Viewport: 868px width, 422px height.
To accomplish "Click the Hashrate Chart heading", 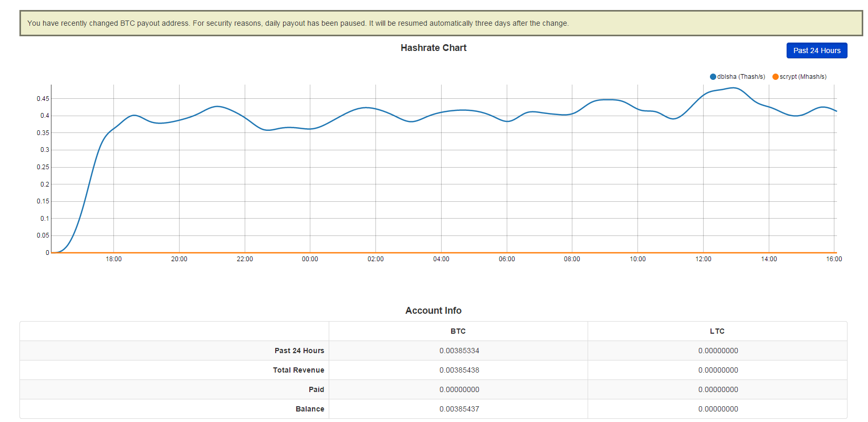I will (x=433, y=48).
